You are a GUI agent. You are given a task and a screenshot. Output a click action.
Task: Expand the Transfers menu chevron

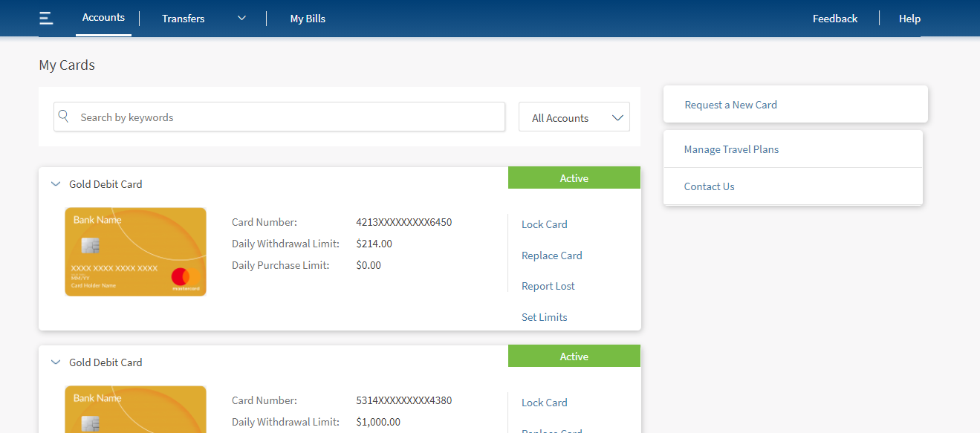click(x=241, y=19)
